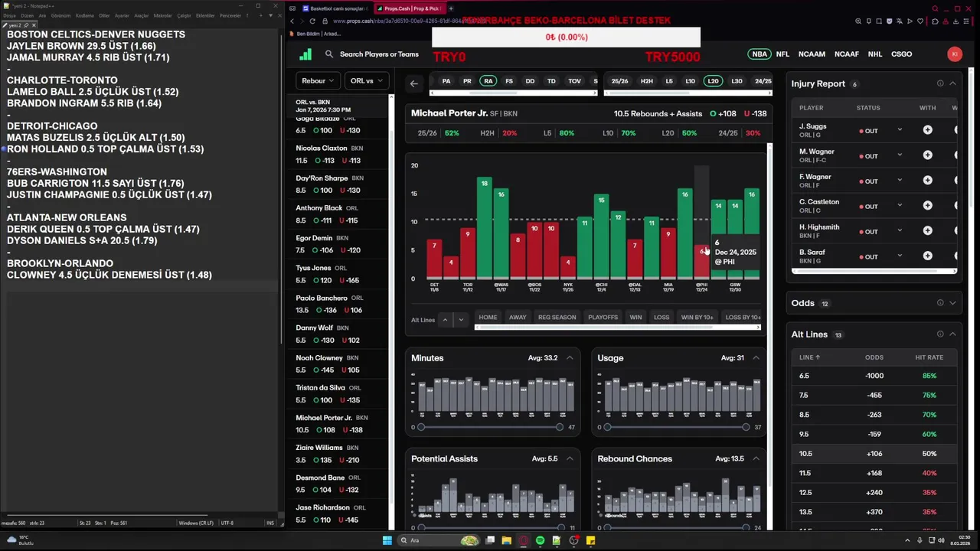Toggle the RA stat pill
The image size is (980, 551).
488,81
